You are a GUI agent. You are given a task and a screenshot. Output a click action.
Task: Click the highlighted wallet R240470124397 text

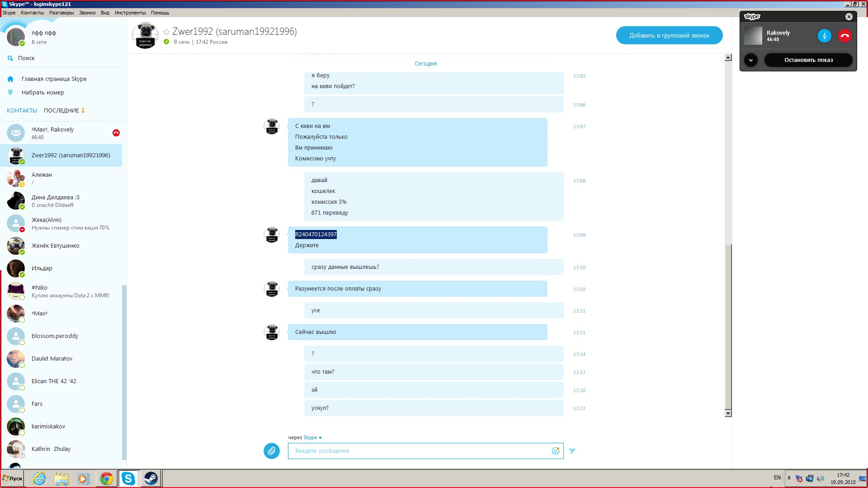pyautogui.click(x=316, y=234)
